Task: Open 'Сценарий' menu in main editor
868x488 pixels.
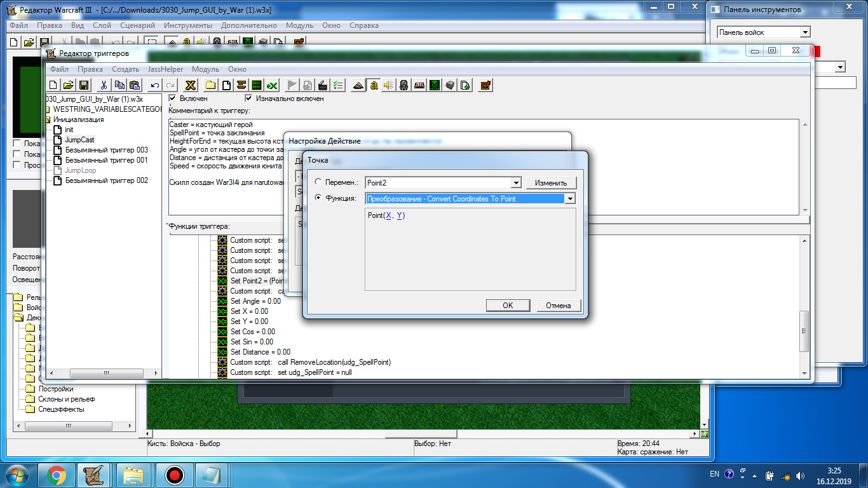Action: [138, 25]
